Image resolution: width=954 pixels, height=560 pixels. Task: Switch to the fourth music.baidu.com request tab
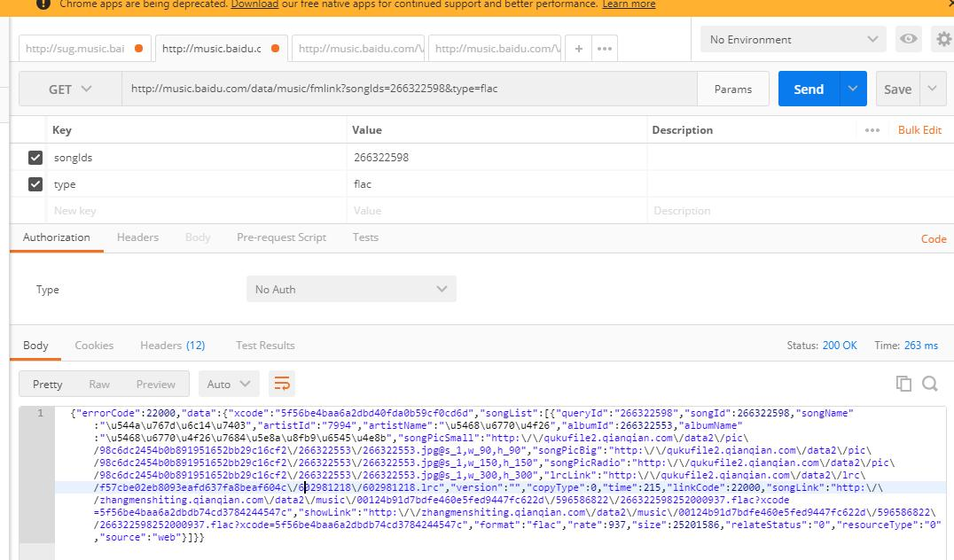point(496,49)
